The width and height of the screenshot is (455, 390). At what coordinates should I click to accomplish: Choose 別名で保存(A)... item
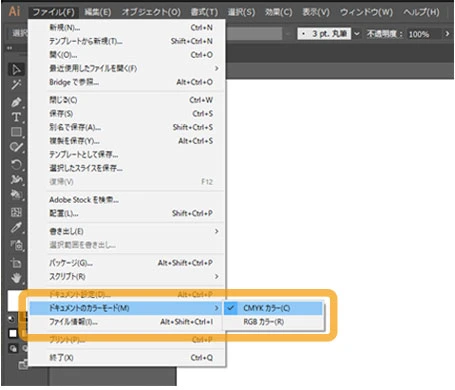(x=127, y=127)
